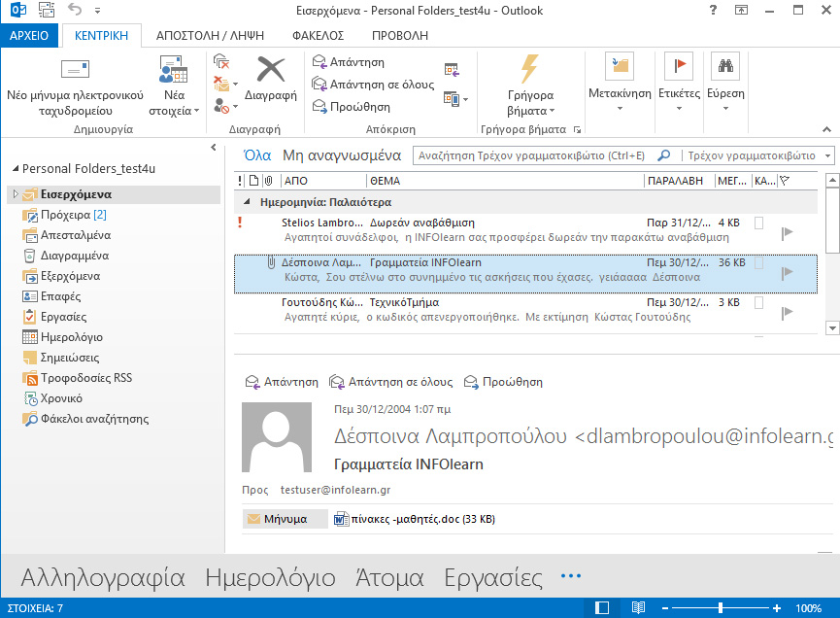Open the ΑΡΧΕΙΟ tab
The image size is (840, 618).
(x=29, y=35)
